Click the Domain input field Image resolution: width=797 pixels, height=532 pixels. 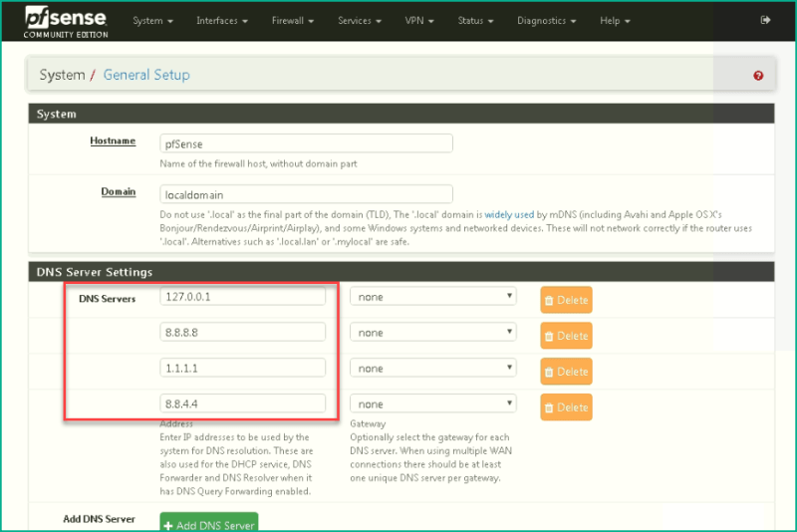[306, 194]
